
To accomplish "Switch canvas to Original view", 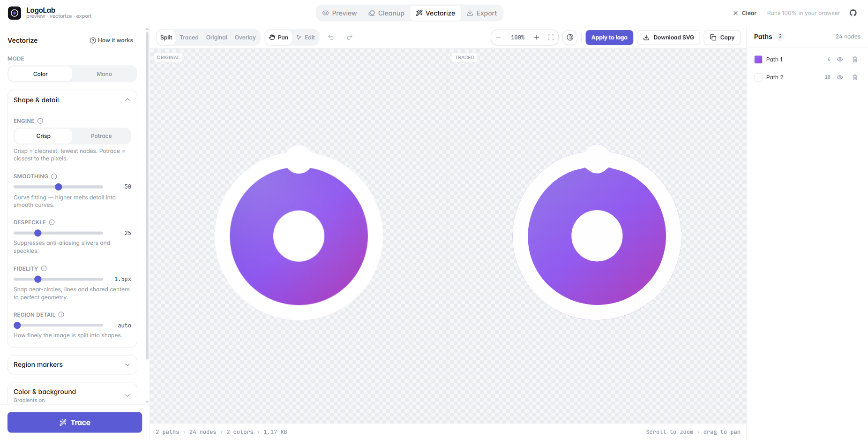I will [217, 38].
